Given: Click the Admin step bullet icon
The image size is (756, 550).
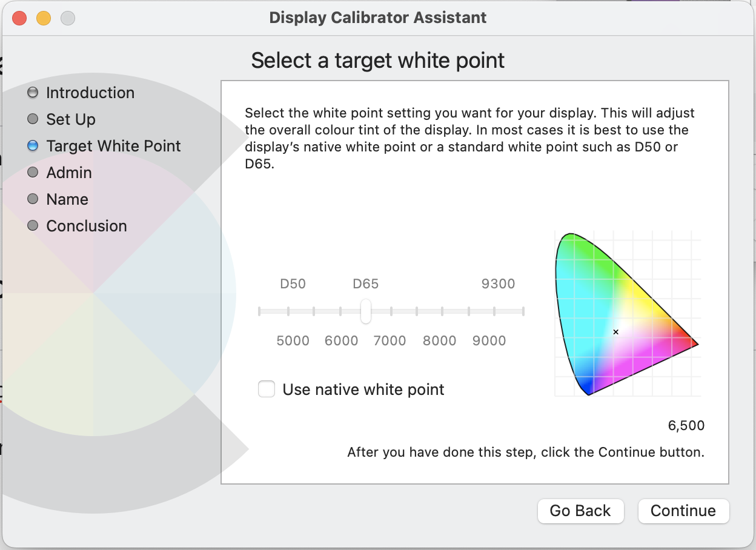Looking at the screenshot, I should coord(33,173).
